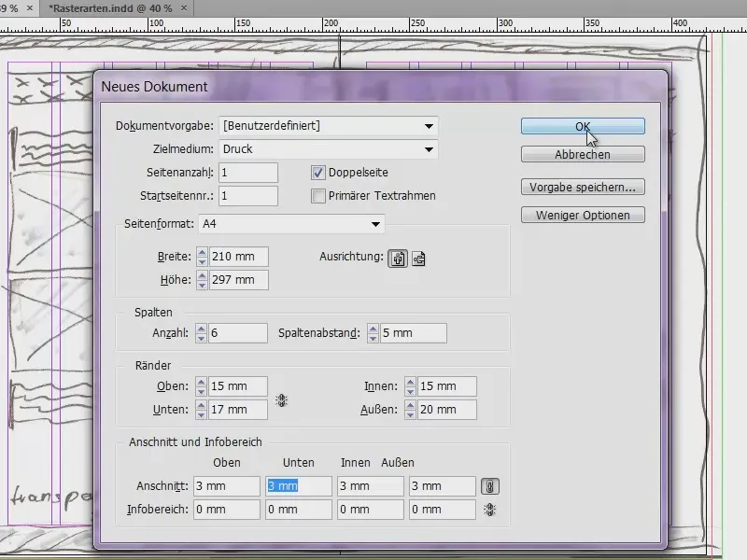Confirm dialog with OK button
The height and width of the screenshot is (560, 747).
(583, 126)
